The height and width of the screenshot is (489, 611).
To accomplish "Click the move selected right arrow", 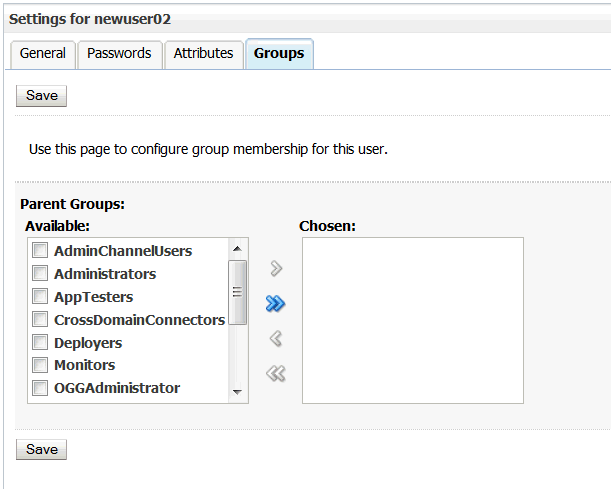I will click(x=276, y=269).
